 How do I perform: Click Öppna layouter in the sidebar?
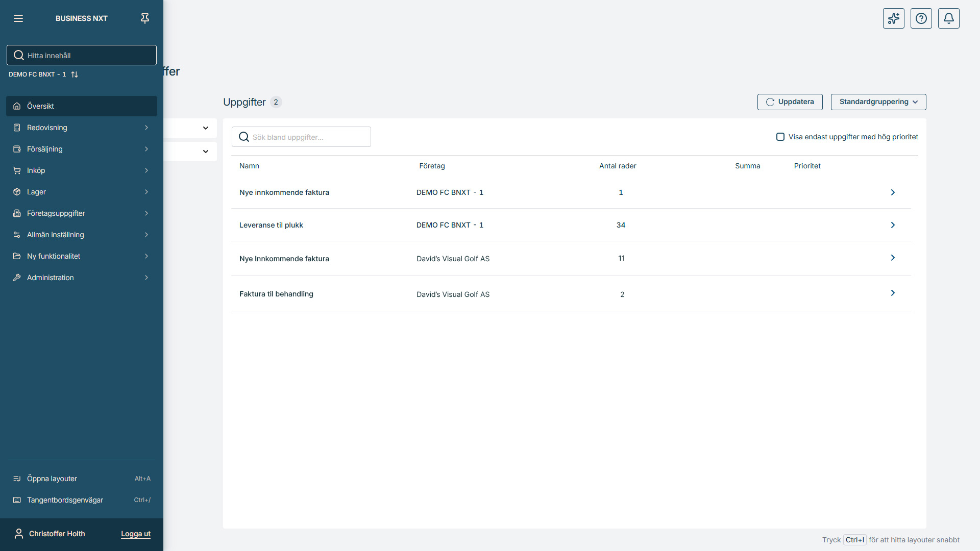point(52,479)
